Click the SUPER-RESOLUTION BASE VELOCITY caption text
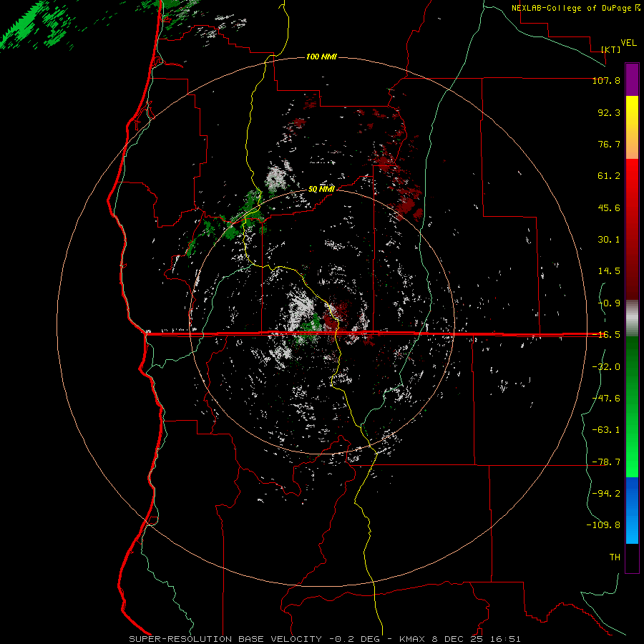 pyautogui.click(x=225, y=639)
